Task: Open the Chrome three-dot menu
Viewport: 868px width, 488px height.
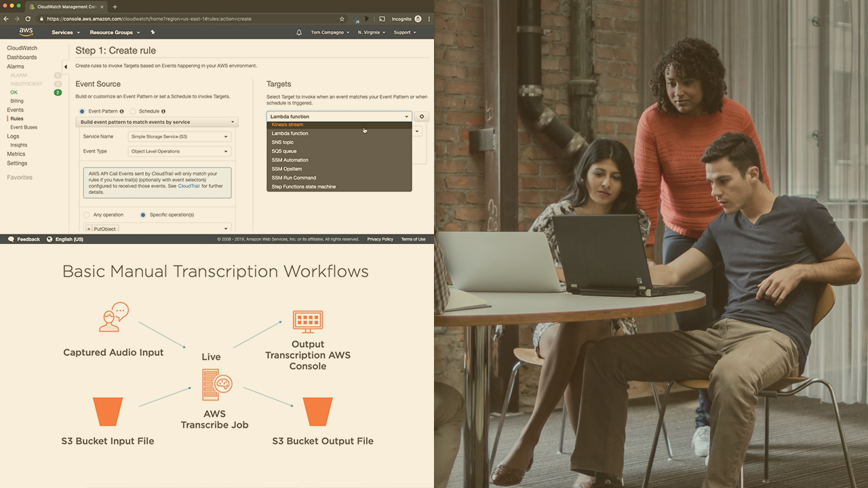Action: [429, 19]
